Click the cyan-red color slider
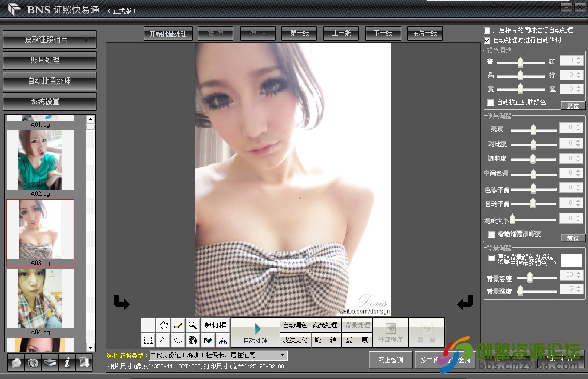 click(520, 62)
